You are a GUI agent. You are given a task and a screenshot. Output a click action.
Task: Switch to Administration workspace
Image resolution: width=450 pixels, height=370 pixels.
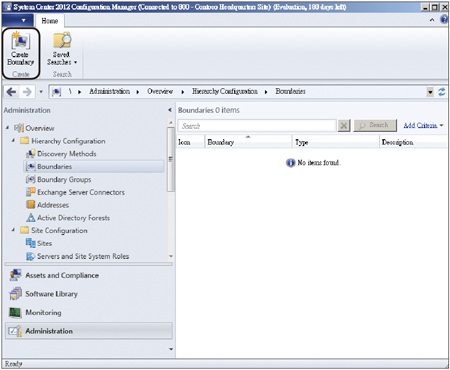(89, 331)
